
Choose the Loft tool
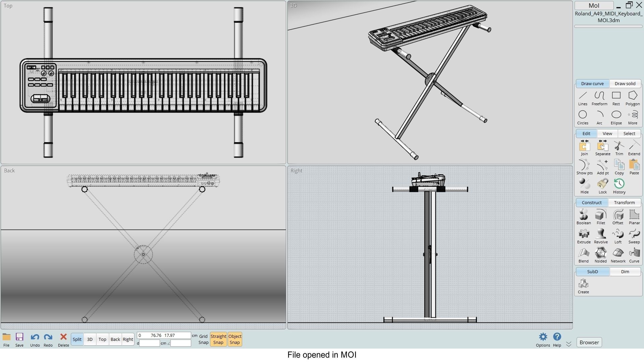(618, 236)
